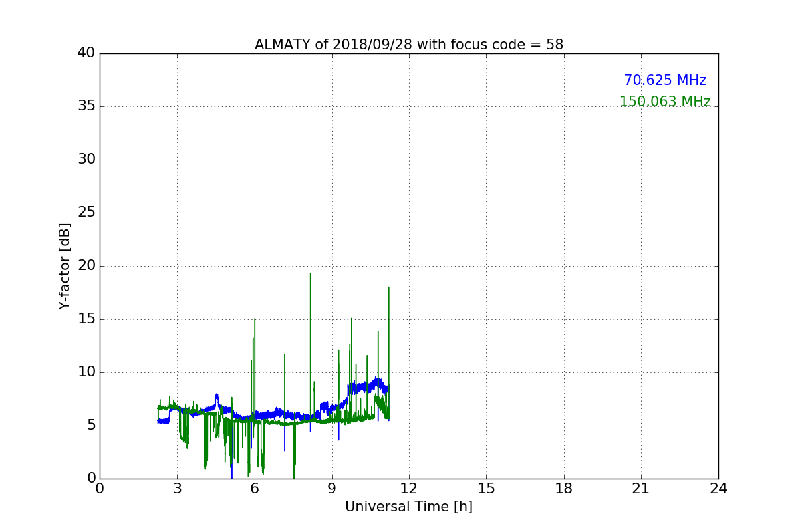The height and width of the screenshot is (532, 798).
Task: Click the plot title mentioning ALMATY 2018/09/28
Action: [x=409, y=45]
